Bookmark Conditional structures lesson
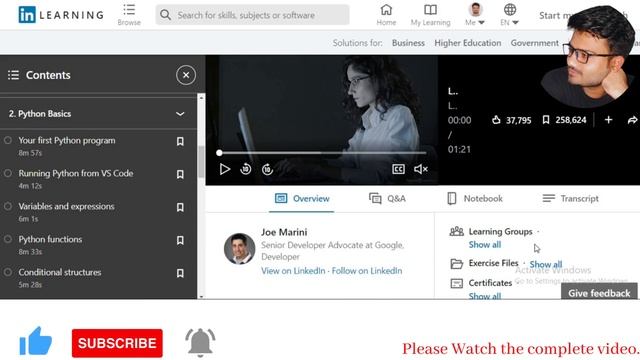 coord(180,273)
